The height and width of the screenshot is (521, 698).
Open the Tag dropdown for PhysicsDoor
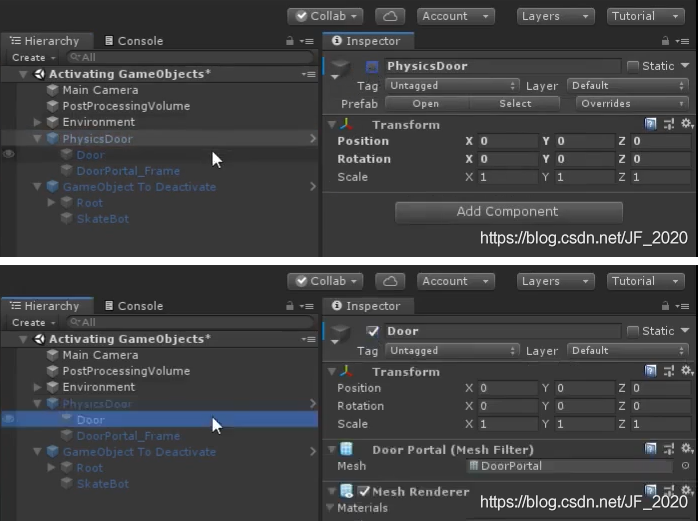pyautogui.click(x=452, y=85)
